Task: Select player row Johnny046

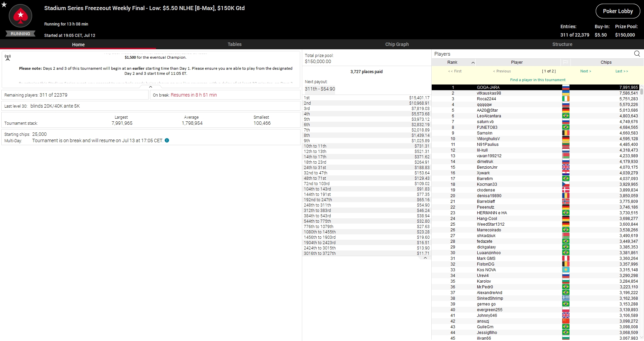Action: click(535, 316)
